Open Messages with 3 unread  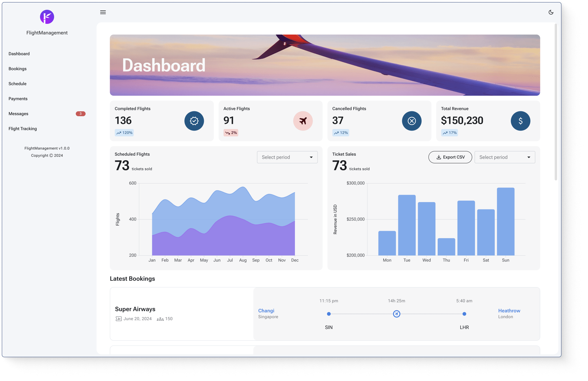(x=18, y=114)
